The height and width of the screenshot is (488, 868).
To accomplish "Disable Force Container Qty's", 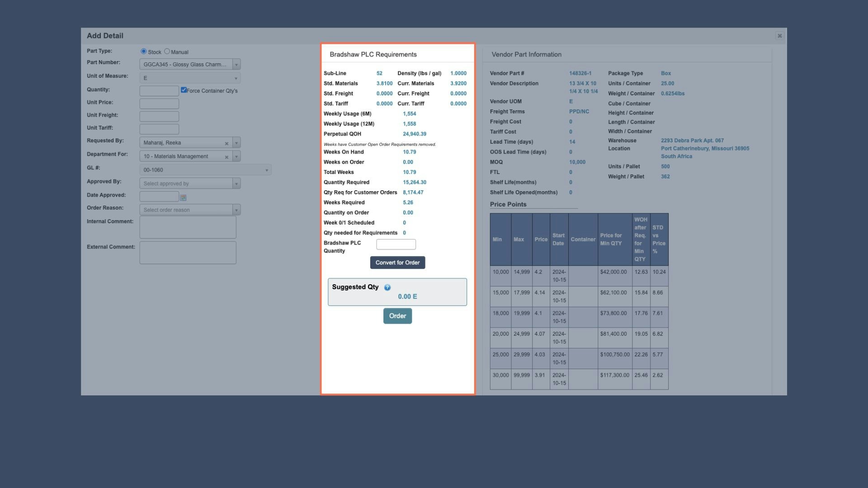I will [x=184, y=89].
